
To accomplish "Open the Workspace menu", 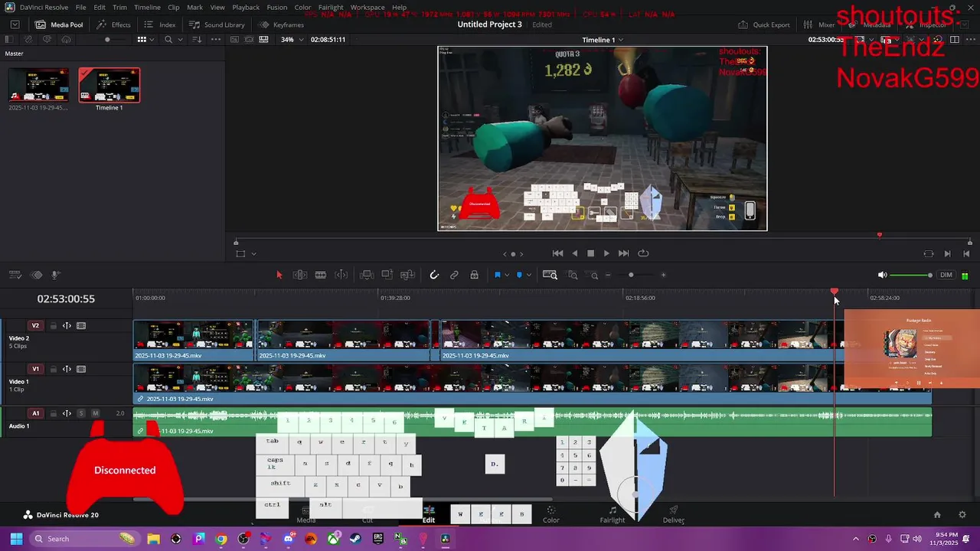I will 367,7.
